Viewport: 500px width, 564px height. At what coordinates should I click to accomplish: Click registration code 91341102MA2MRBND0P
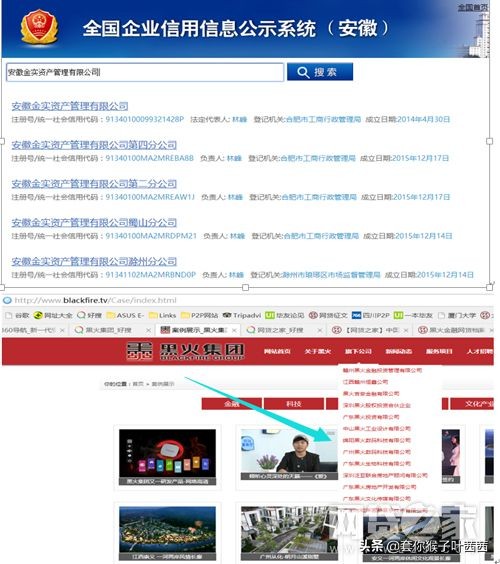point(150,275)
